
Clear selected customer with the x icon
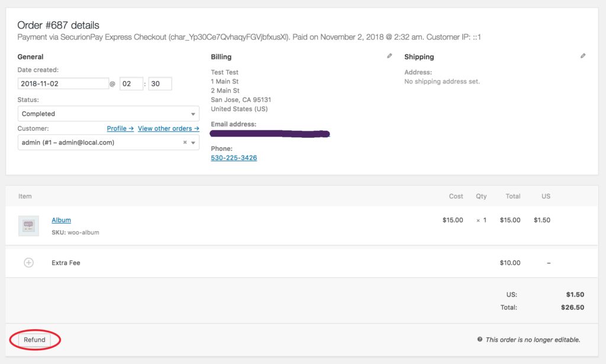pyautogui.click(x=185, y=142)
